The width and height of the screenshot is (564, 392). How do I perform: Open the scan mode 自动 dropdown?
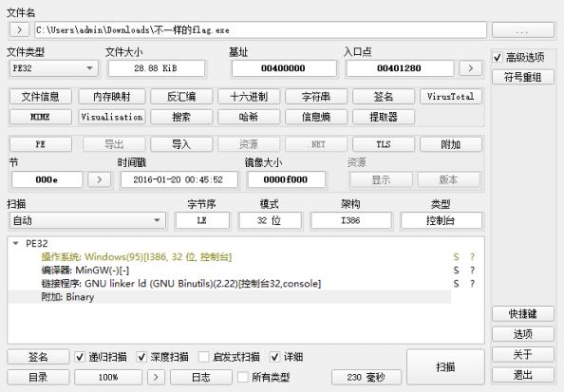(x=87, y=220)
